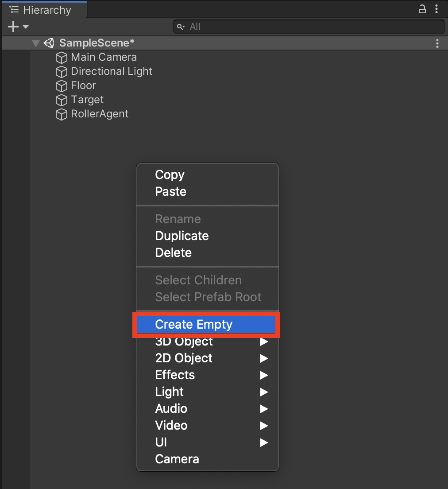Select the RollerAgent cube icon
Viewport: 448px width, 489px height.
(x=62, y=114)
